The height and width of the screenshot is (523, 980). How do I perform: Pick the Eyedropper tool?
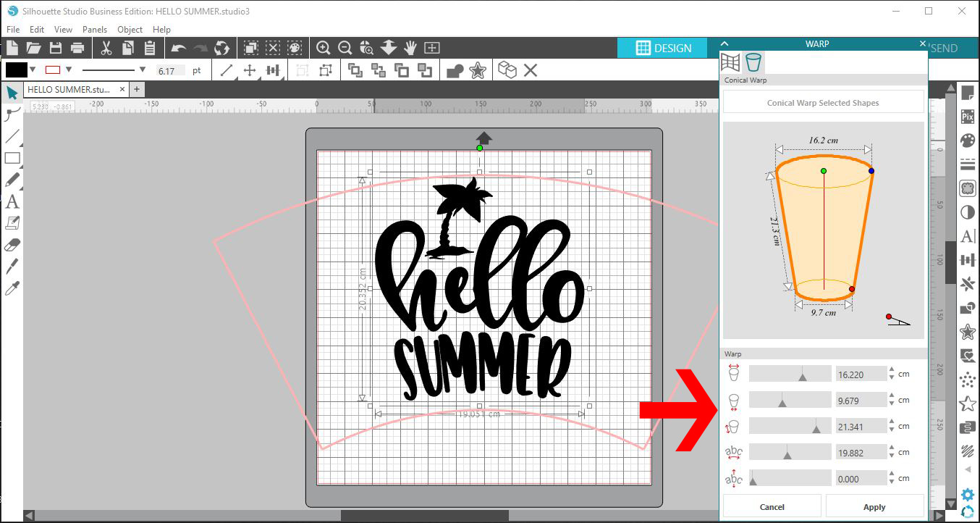pos(11,288)
